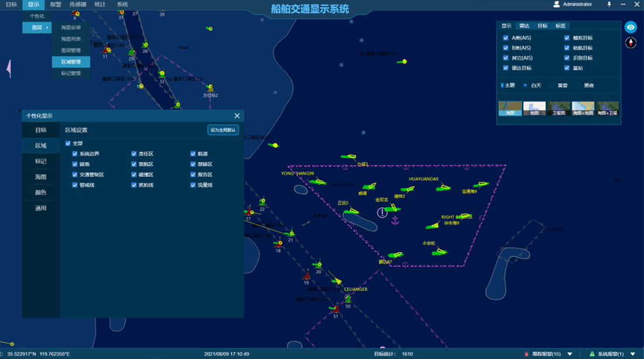Select the 黑夜 theme radio button
The width and height of the screenshot is (644, 359).
point(578,86)
